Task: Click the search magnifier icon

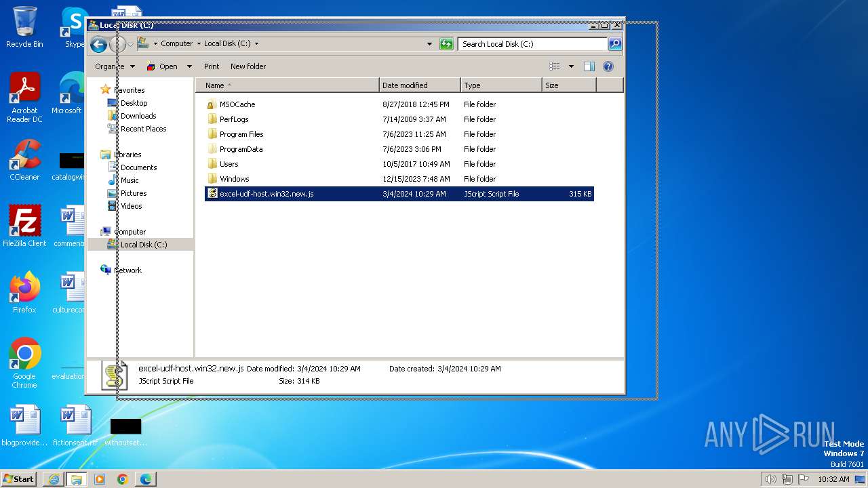Action: pos(614,44)
